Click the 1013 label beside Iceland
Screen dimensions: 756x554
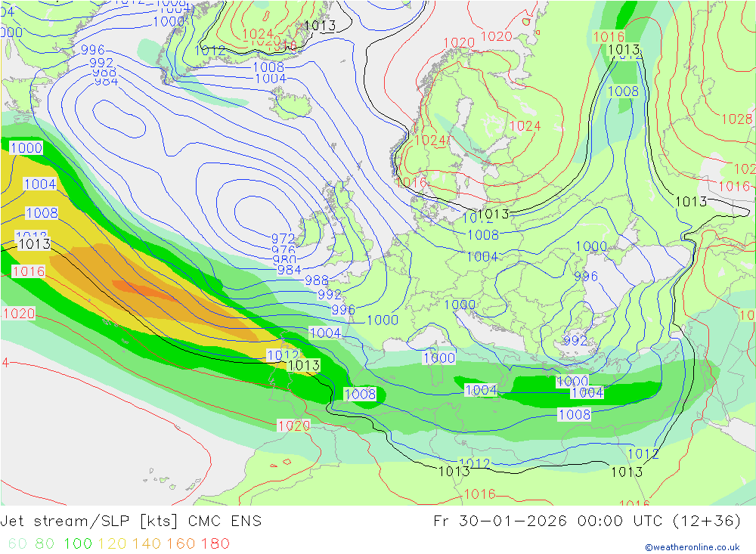point(320,26)
